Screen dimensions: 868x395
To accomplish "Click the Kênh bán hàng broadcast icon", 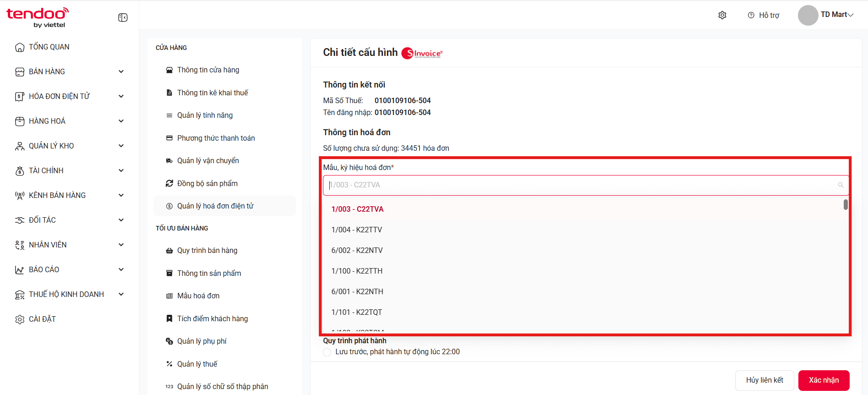I will pos(20,196).
